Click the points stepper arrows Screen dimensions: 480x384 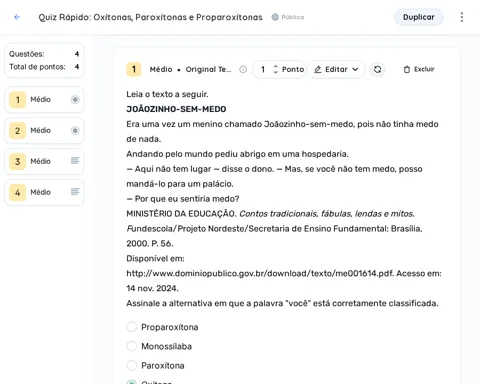(275, 69)
